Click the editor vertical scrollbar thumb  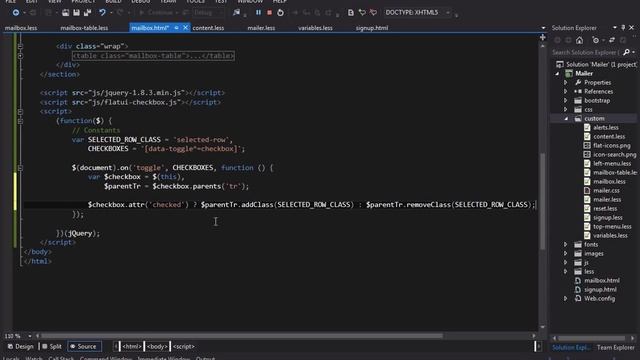tap(542, 201)
